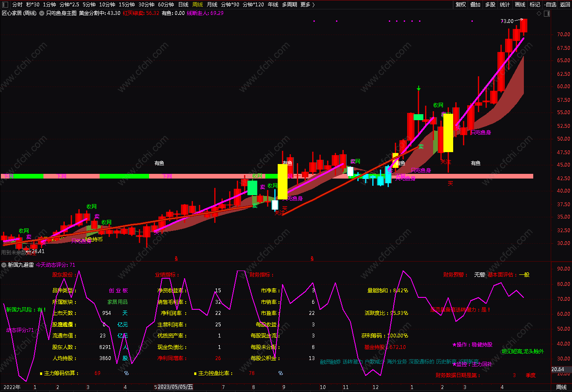Click the ★操作: 稳健持股 text

point(472,344)
